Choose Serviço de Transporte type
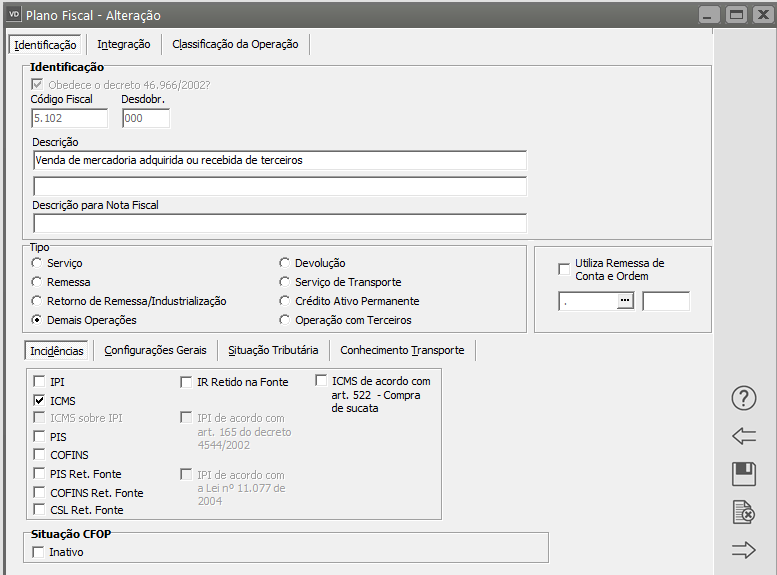This screenshot has height=575, width=777. point(284,282)
